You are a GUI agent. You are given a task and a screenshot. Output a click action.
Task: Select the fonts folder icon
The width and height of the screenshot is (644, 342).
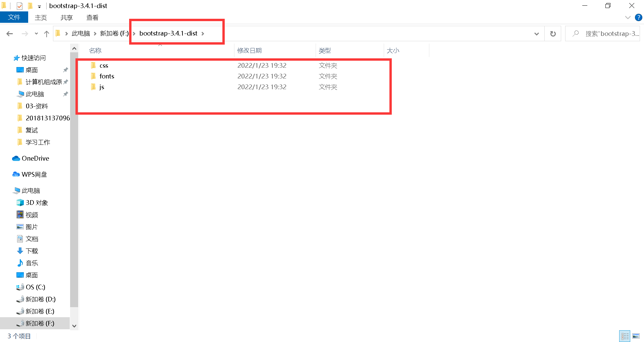[94, 76]
